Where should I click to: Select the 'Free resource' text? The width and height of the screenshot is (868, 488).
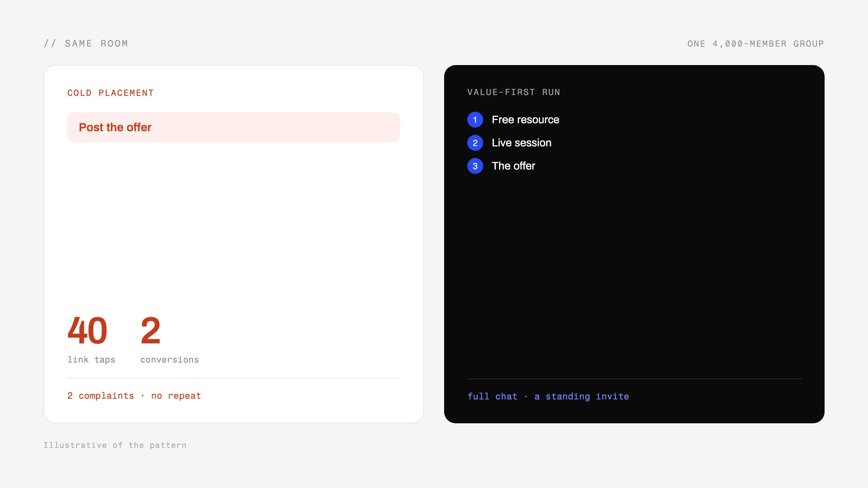pyautogui.click(x=525, y=120)
